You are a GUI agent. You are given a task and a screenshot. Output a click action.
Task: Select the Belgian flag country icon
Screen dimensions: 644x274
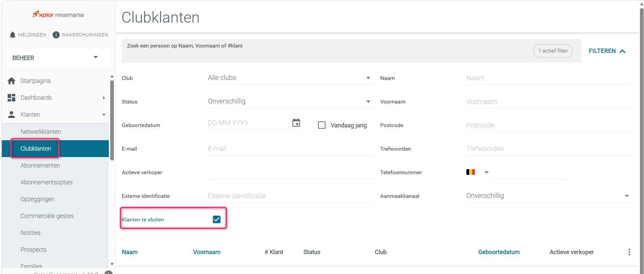[x=470, y=172]
